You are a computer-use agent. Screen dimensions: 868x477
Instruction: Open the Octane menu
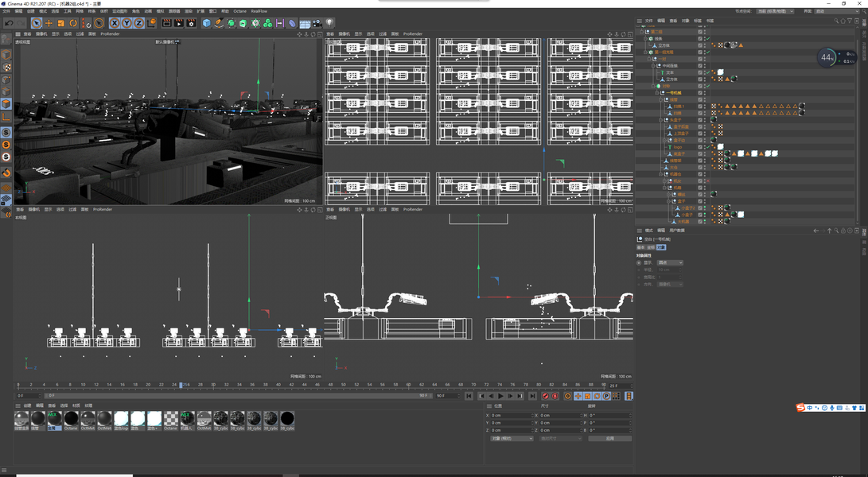click(239, 11)
